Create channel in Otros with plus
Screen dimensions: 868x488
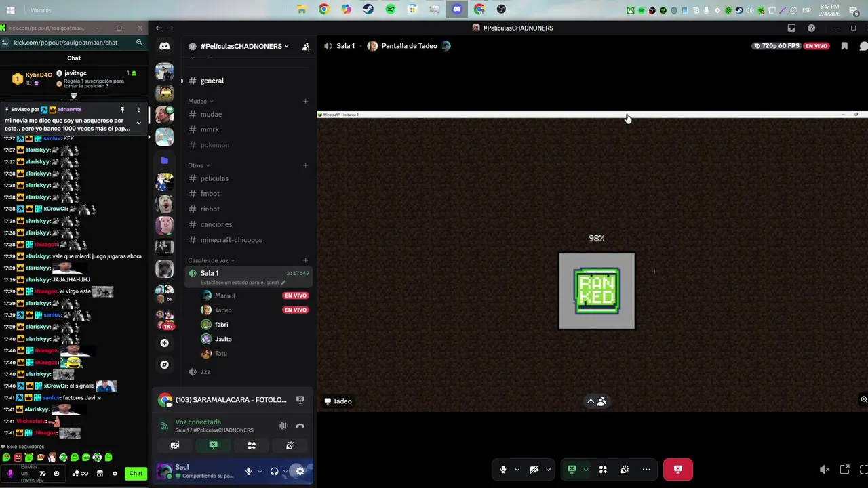pyautogui.click(x=305, y=165)
